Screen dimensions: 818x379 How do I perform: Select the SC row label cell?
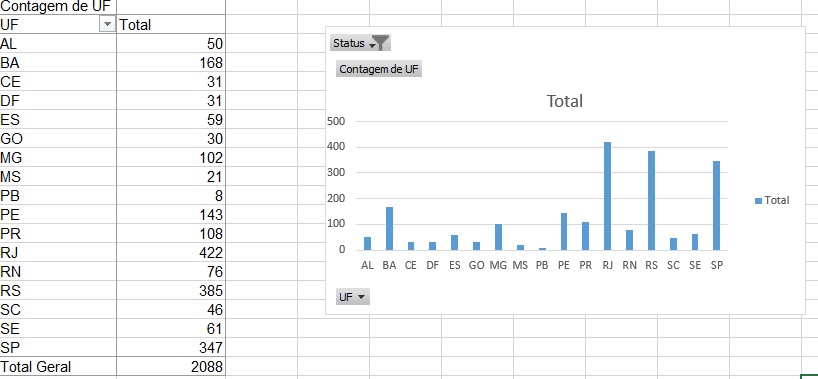[58, 310]
